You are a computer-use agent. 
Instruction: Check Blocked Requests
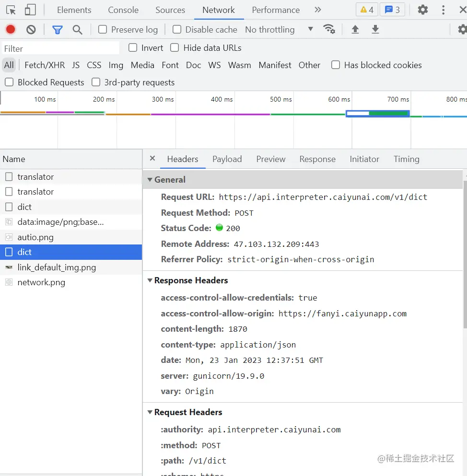[x=9, y=82]
